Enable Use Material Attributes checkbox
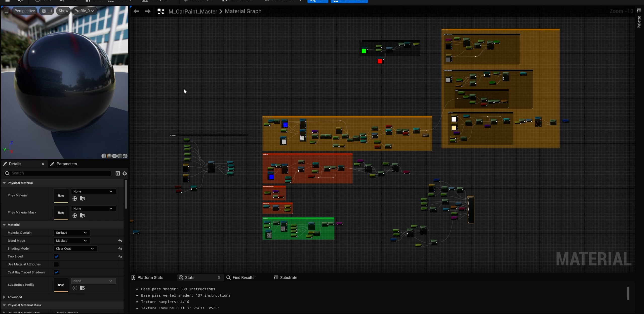644x314 pixels. pos(56,265)
